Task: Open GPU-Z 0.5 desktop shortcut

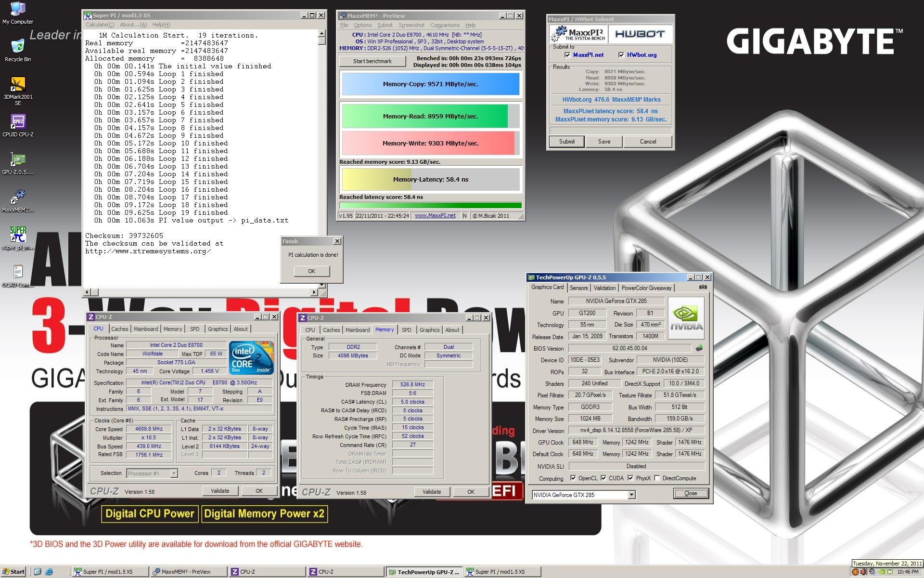Action: [18, 163]
